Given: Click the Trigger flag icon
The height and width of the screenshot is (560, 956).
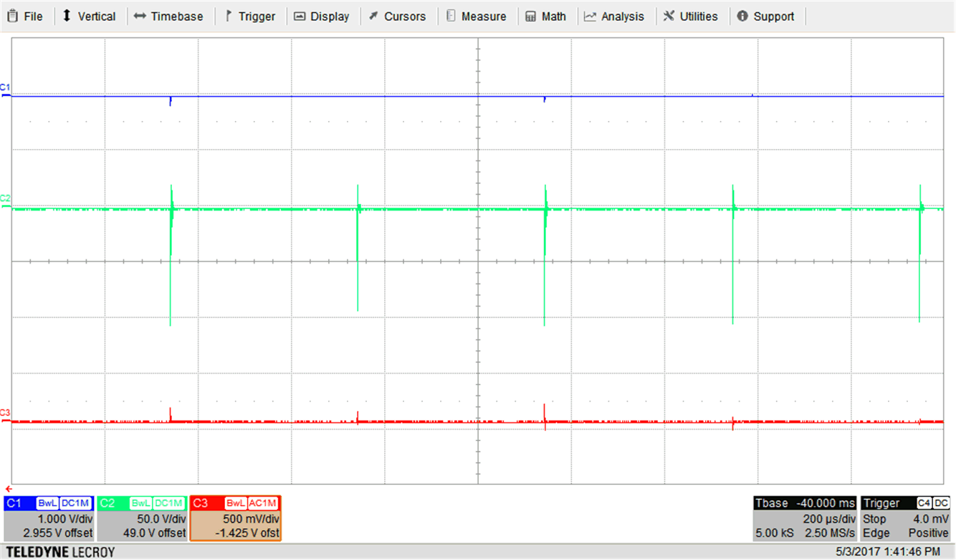Looking at the screenshot, I should (x=229, y=16).
